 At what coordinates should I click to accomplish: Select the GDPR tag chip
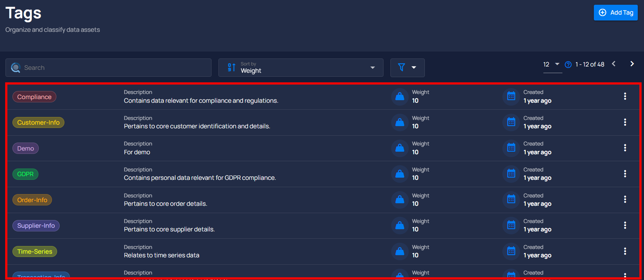[25, 174]
